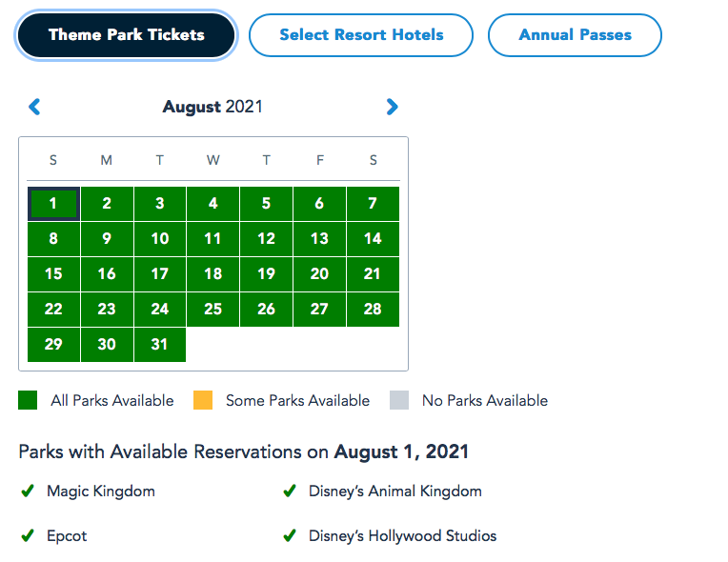Choose August 27 date cell
The width and height of the screenshot is (728, 562).
point(319,309)
